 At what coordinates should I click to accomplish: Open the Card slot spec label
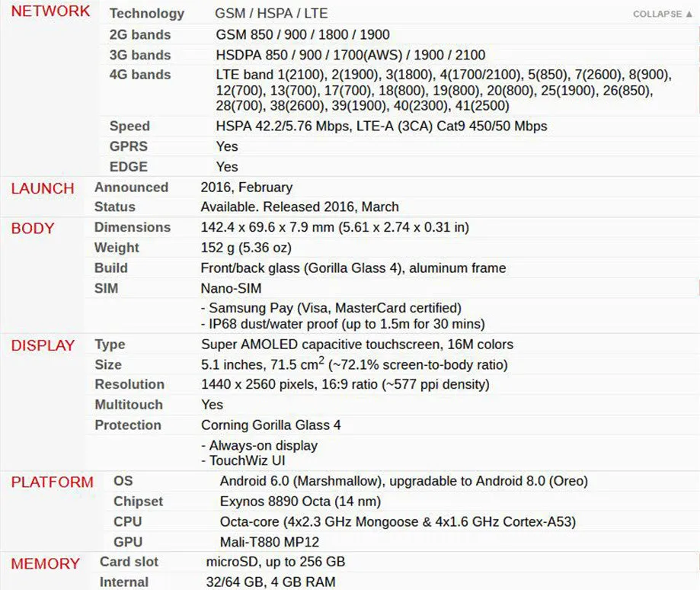point(129,562)
